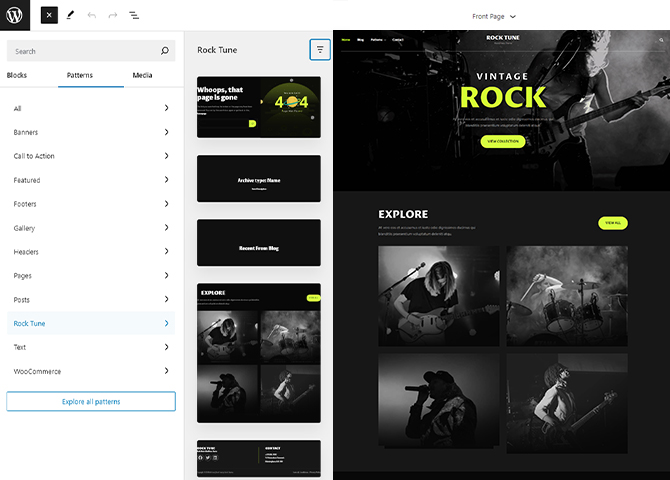Open the Front Page template dropdown
670x480 pixels.
click(x=494, y=16)
